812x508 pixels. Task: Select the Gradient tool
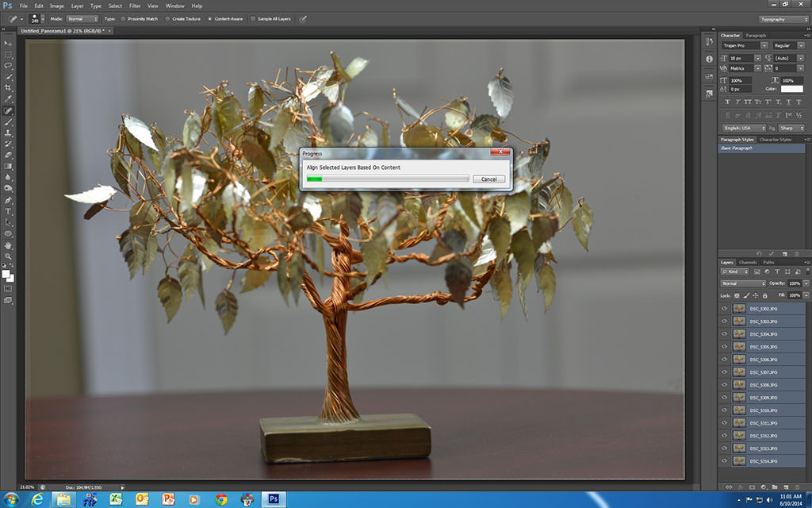(x=8, y=167)
